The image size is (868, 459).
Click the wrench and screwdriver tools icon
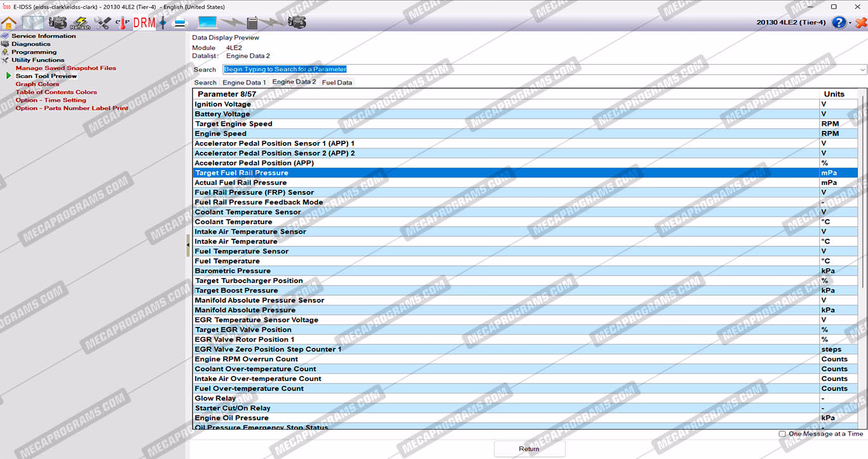102,23
